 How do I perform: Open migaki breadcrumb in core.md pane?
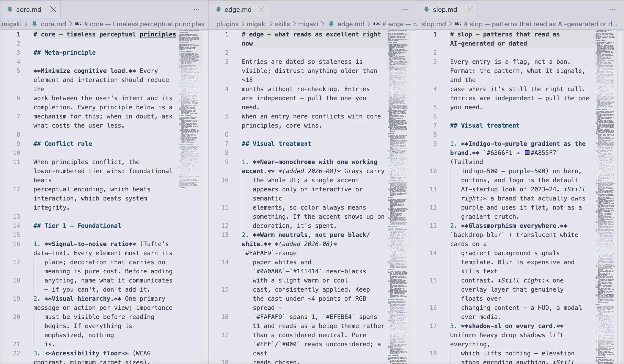12,24
